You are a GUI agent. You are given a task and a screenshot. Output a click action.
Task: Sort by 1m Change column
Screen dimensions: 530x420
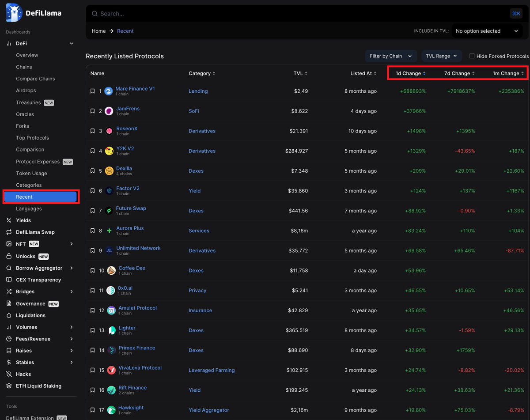(x=508, y=73)
